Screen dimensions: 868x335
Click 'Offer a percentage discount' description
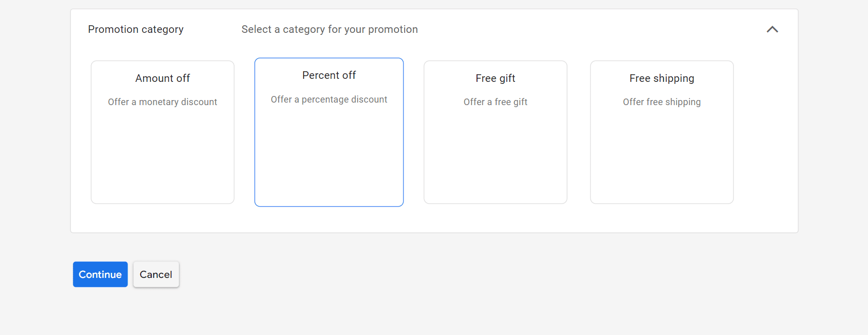click(x=329, y=100)
